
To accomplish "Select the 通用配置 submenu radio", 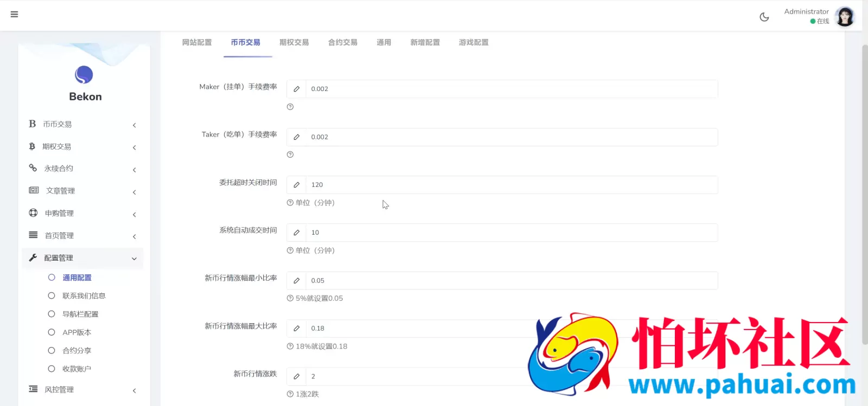I will coord(52,278).
